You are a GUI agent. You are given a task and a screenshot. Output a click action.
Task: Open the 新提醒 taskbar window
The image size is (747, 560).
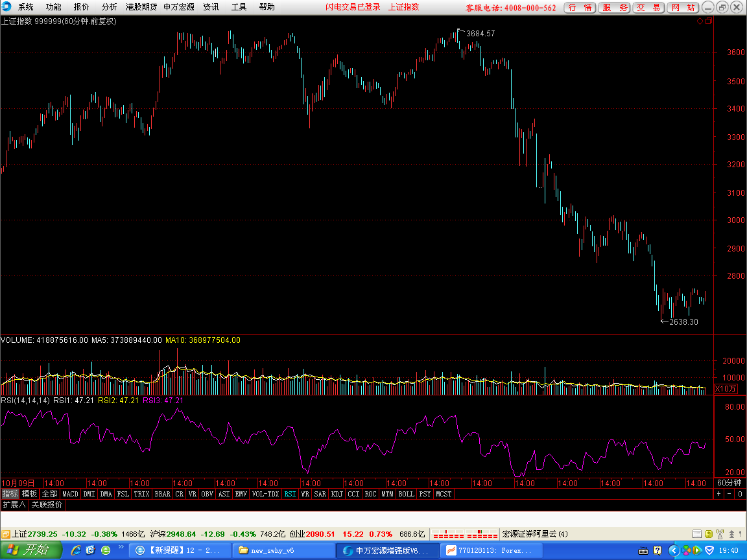(180, 550)
